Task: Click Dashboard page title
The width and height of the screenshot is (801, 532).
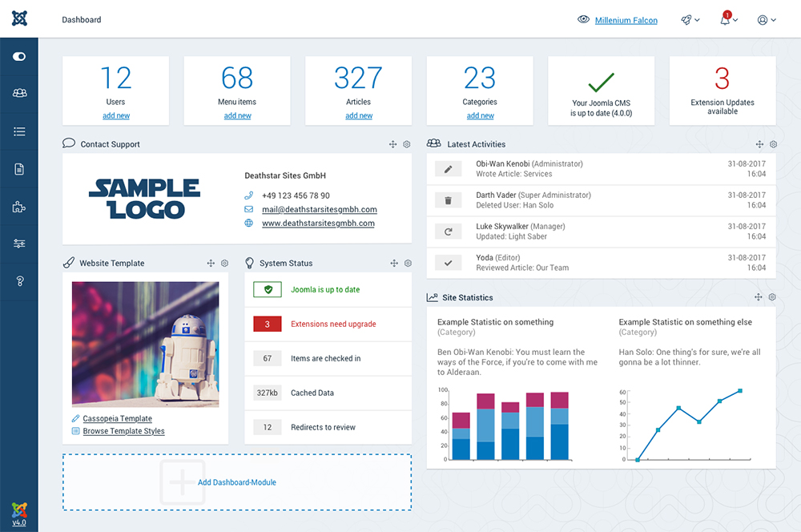Action: [82, 19]
